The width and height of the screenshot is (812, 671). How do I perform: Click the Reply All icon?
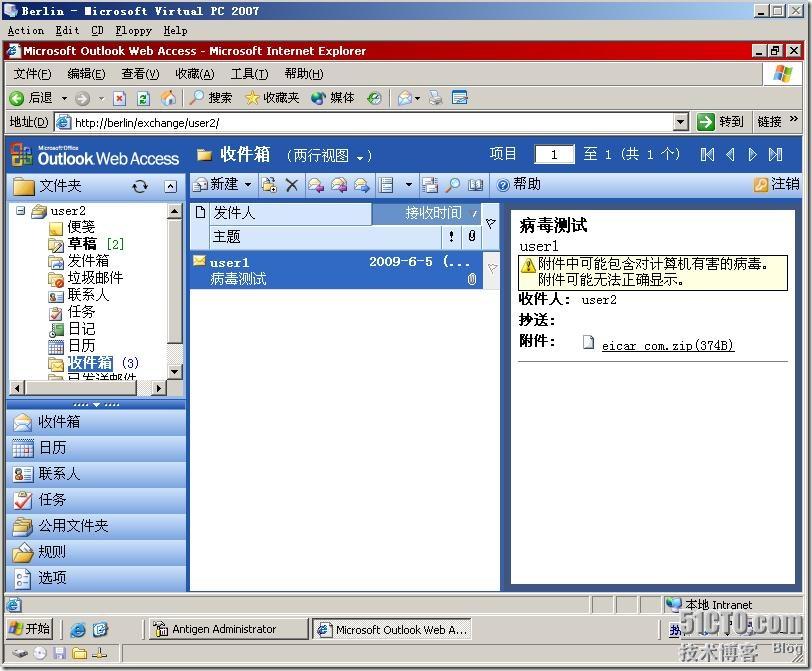pos(339,185)
